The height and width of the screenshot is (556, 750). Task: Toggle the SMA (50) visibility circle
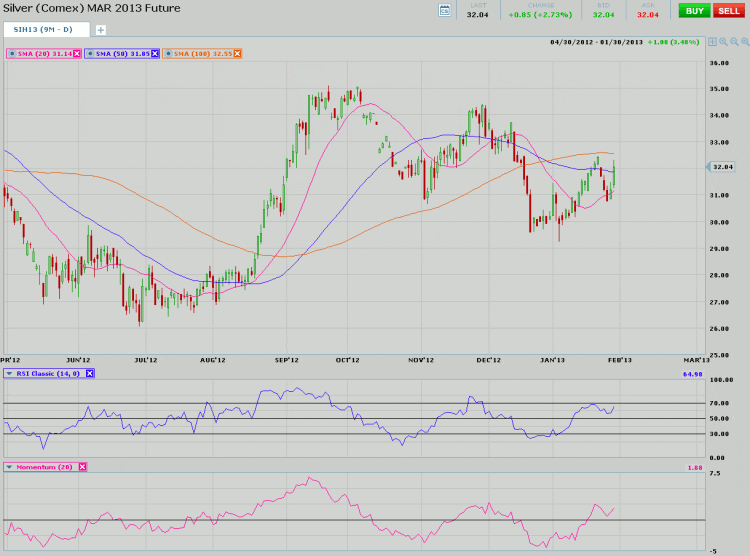(91, 53)
